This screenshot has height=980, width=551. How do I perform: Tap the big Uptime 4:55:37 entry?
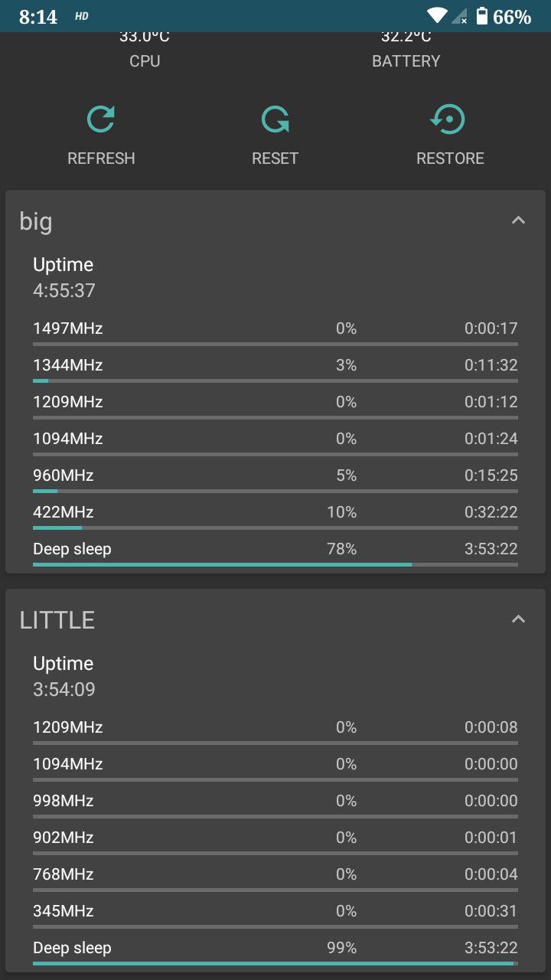(64, 277)
